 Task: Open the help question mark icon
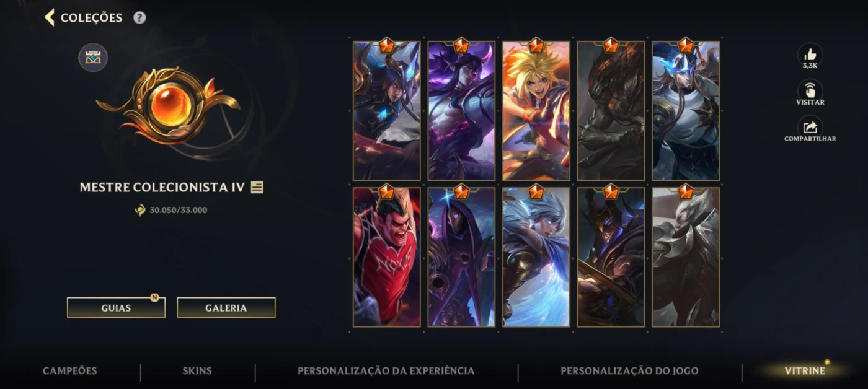[x=140, y=17]
